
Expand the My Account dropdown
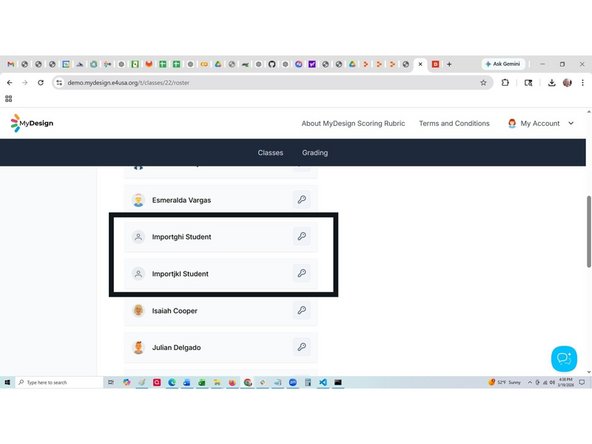[541, 123]
